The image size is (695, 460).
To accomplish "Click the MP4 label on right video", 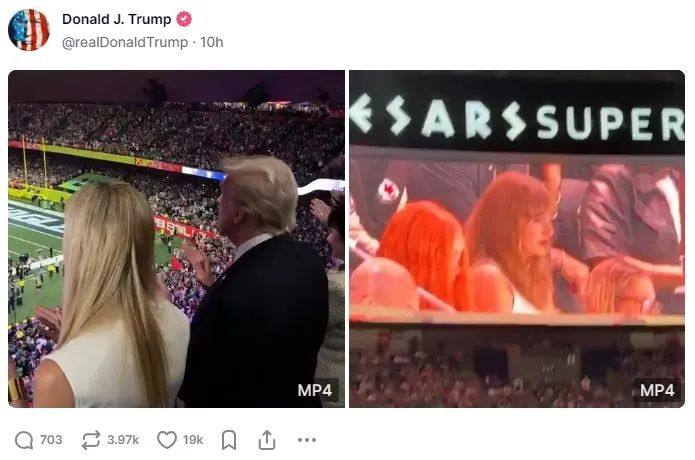I will coord(657,390).
